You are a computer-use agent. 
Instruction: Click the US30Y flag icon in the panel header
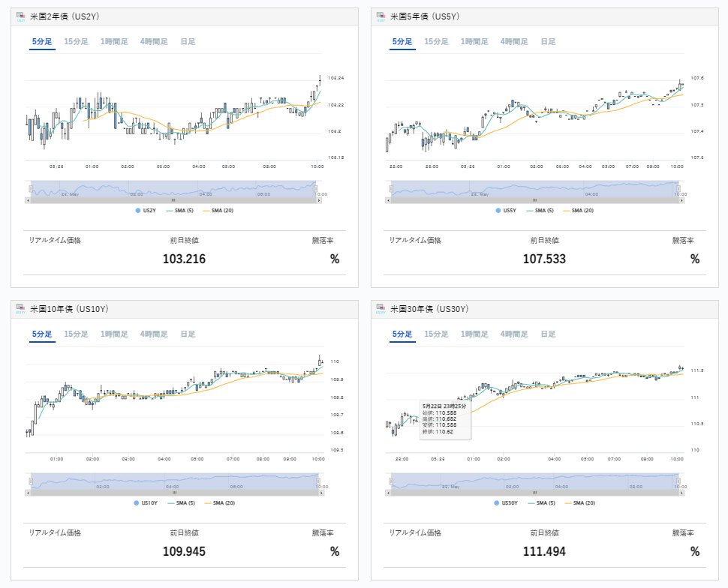pos(380,309)
